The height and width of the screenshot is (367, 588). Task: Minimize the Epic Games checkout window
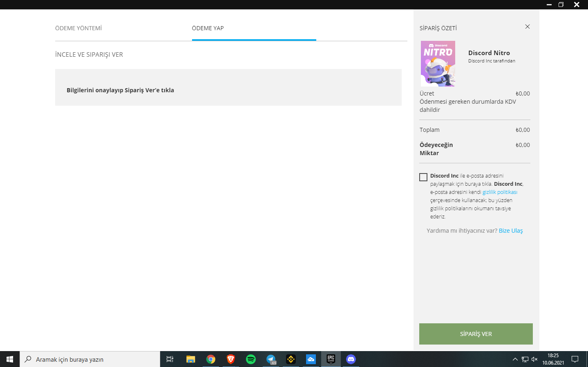pyautogui.click(x=549, y=4)
